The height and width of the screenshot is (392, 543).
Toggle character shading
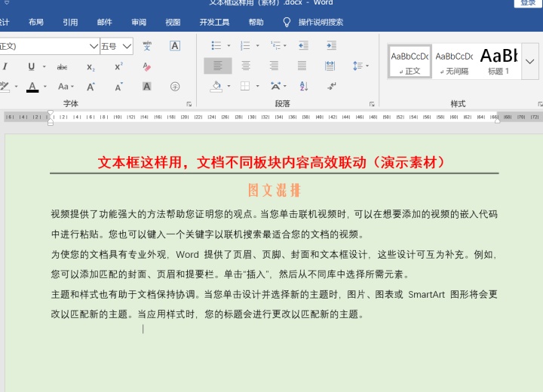coord(147,86)
